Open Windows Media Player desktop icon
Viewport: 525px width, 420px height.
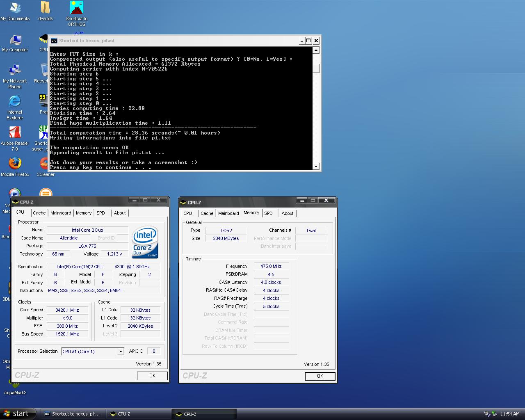point(15,193)
